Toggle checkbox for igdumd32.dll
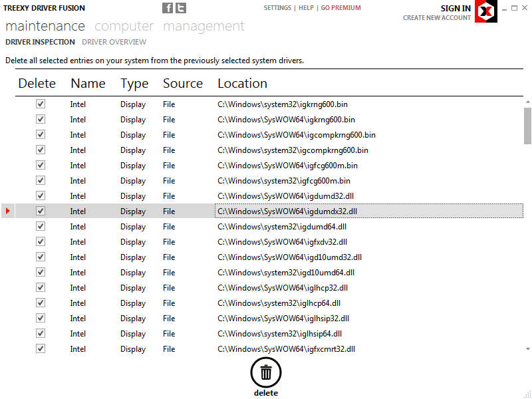532x399 pixels. (41, 196)
